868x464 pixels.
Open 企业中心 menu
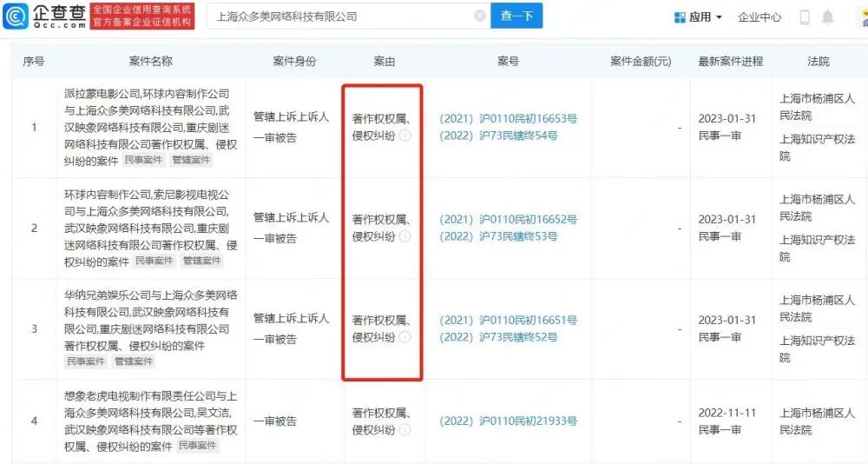point(759,17)
